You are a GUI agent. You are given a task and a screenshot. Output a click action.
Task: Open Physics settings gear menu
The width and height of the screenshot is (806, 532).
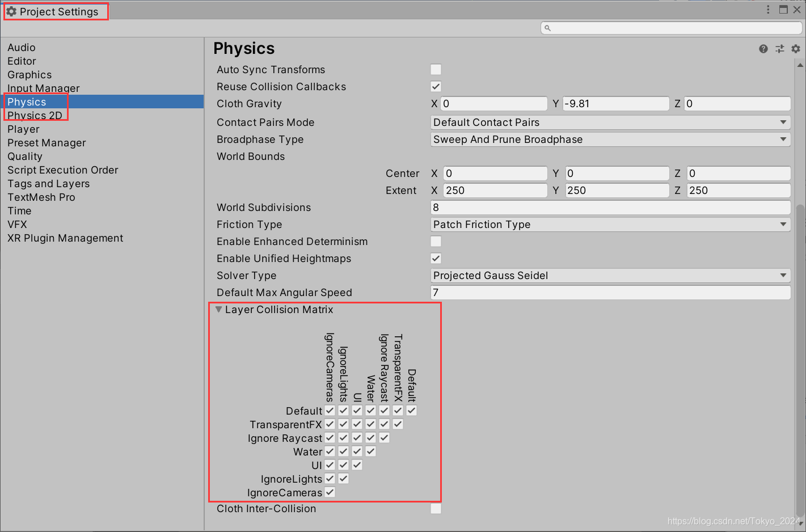click(x=796, y=49)
